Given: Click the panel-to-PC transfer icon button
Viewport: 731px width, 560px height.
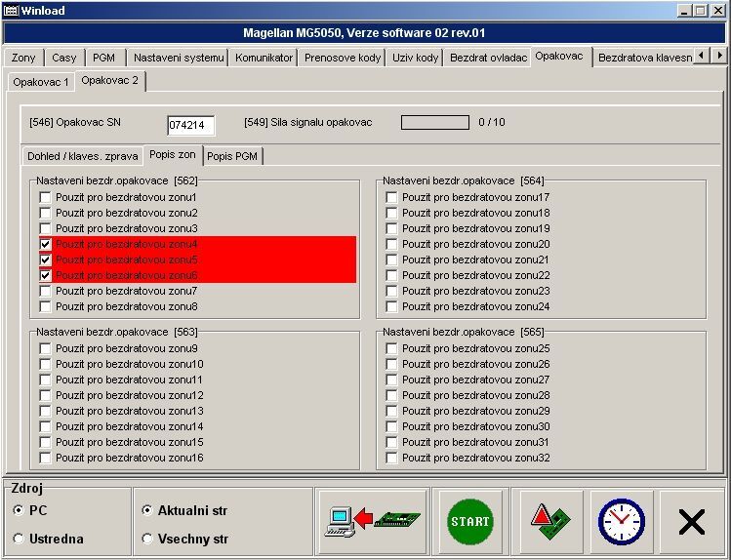Looking at the screenshot, I should coord(372,522).
